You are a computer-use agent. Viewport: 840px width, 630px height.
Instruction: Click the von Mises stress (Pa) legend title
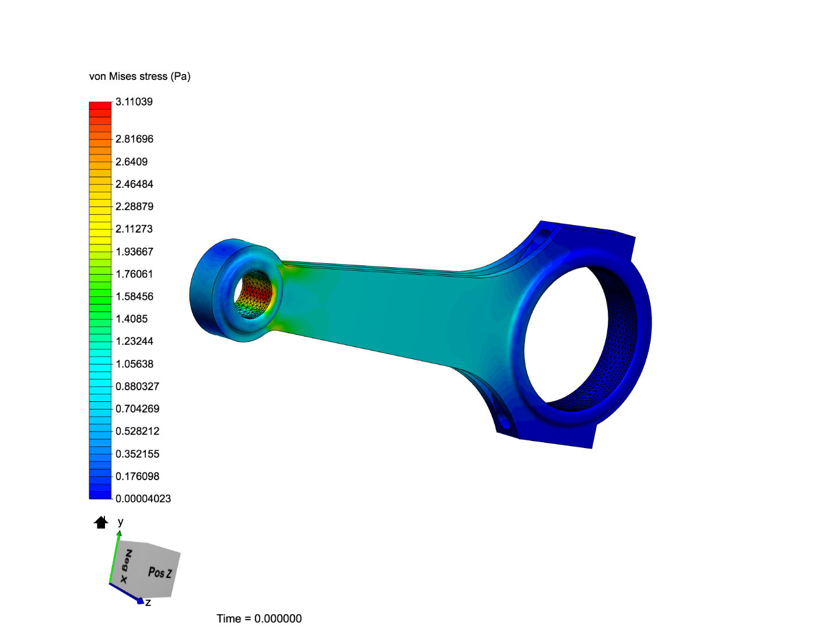pos(140,76)
